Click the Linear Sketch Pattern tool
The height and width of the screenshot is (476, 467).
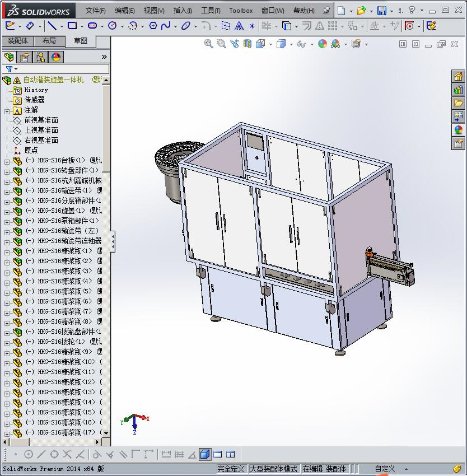(333, 26)
